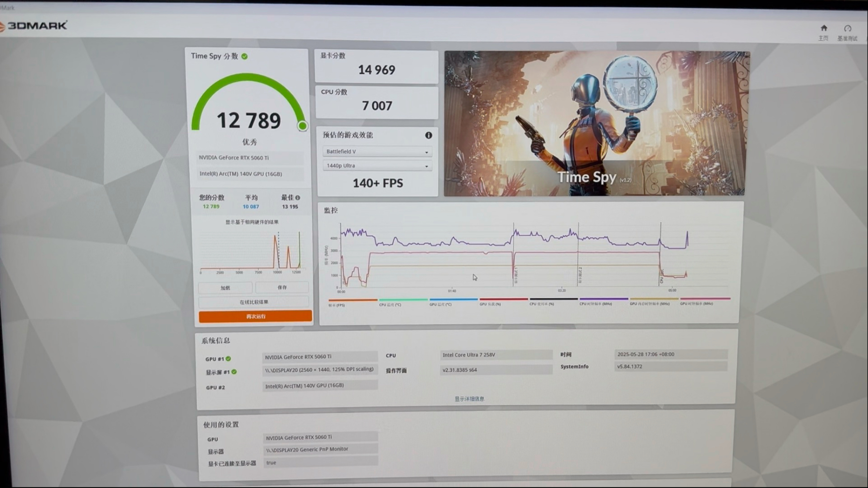Image resolution: width=868 pixels, height=488 pixels.
Task: Click the info icon next to 最佳
Action: (x=298, y=197)
